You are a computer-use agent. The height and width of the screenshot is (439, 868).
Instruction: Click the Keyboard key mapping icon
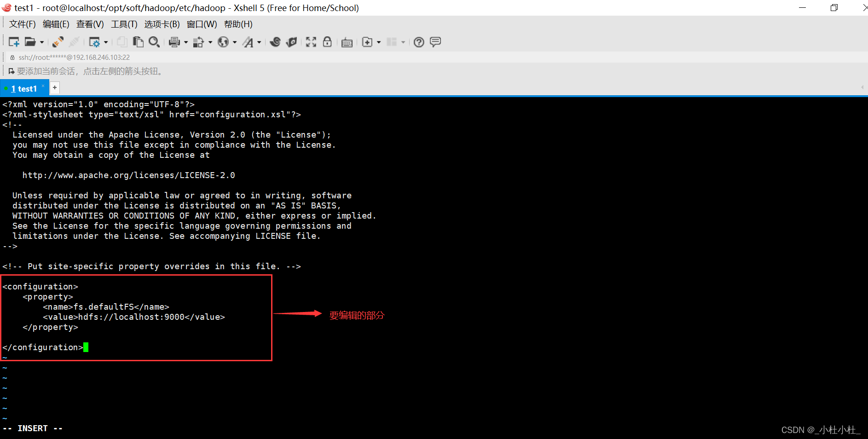(347, 42)
